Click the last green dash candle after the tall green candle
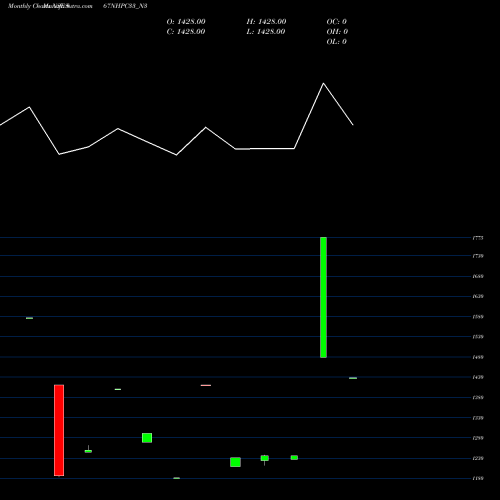Viewport: 500px width, 500px height. 353,378
